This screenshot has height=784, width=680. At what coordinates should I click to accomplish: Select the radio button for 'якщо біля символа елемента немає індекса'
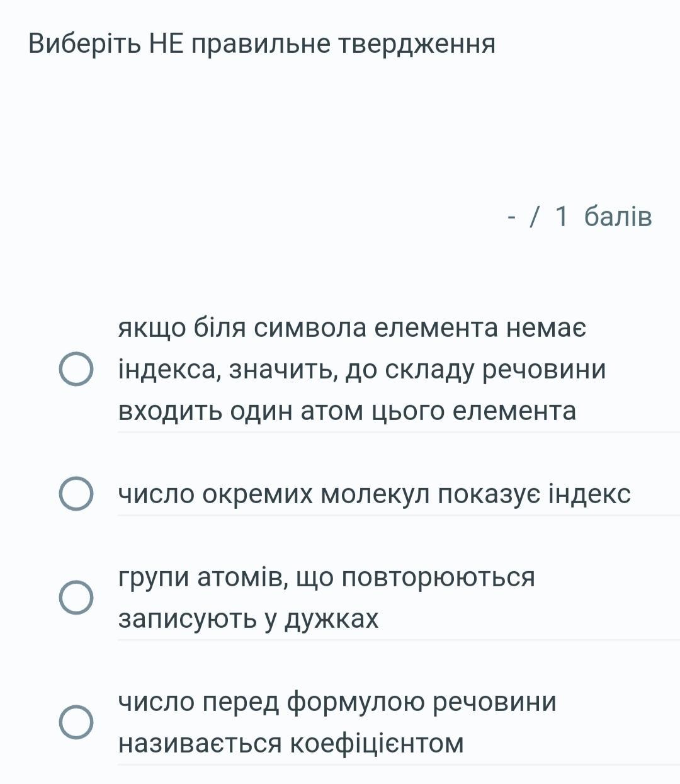pyautogui.click(x=76, y=369)
